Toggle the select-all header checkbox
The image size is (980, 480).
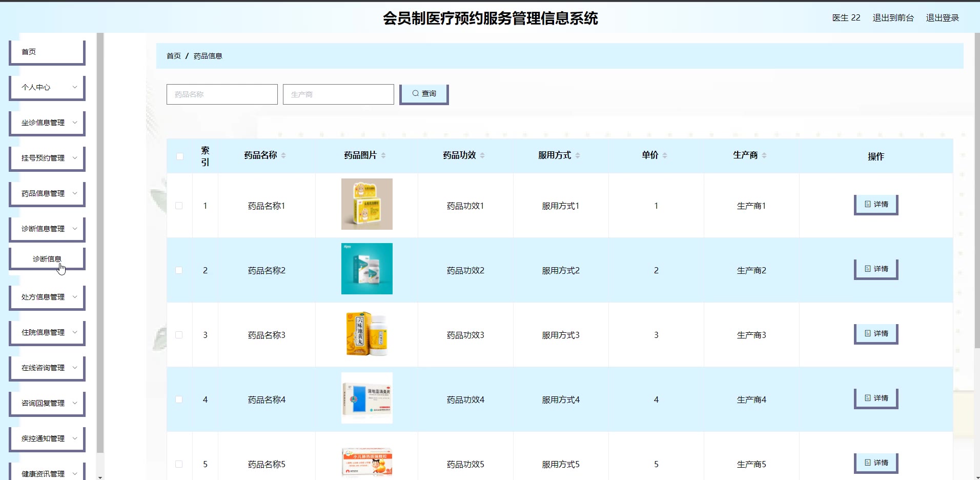179,156
